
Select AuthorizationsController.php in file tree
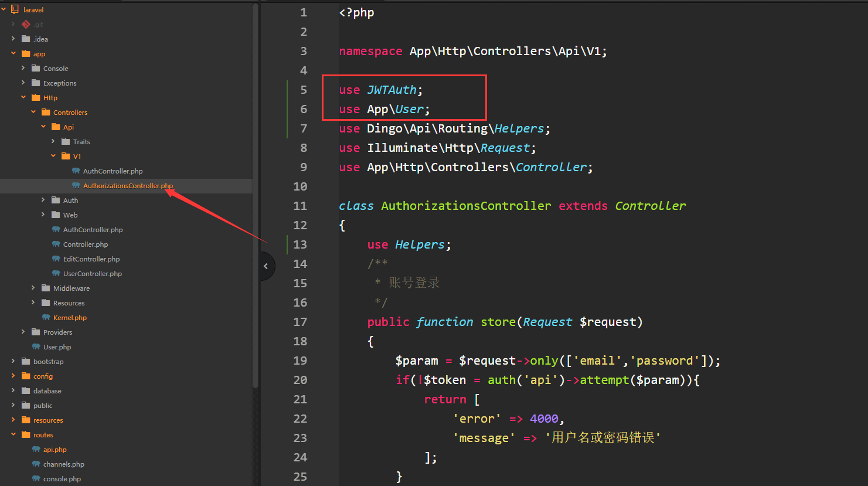(x=128, y=186)
